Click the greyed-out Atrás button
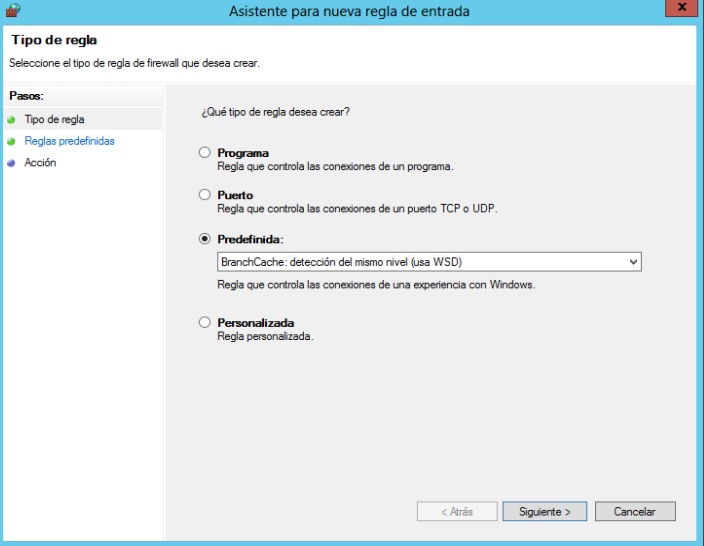Image resolution: width=704 pixels, height=546 pixels. pos(457,511)
